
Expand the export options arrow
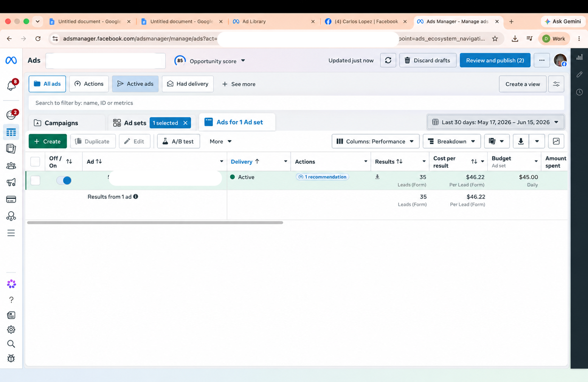(537, 141)
